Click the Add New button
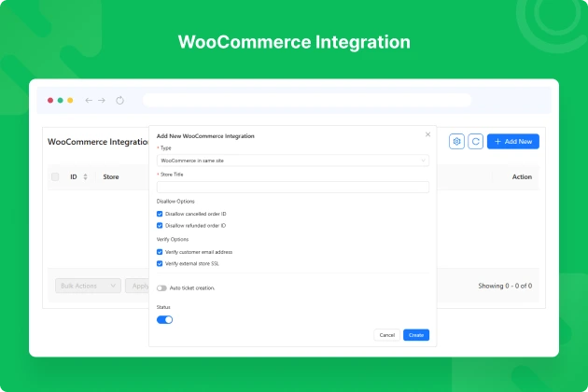The image size is (588, 392). [513, 142]
